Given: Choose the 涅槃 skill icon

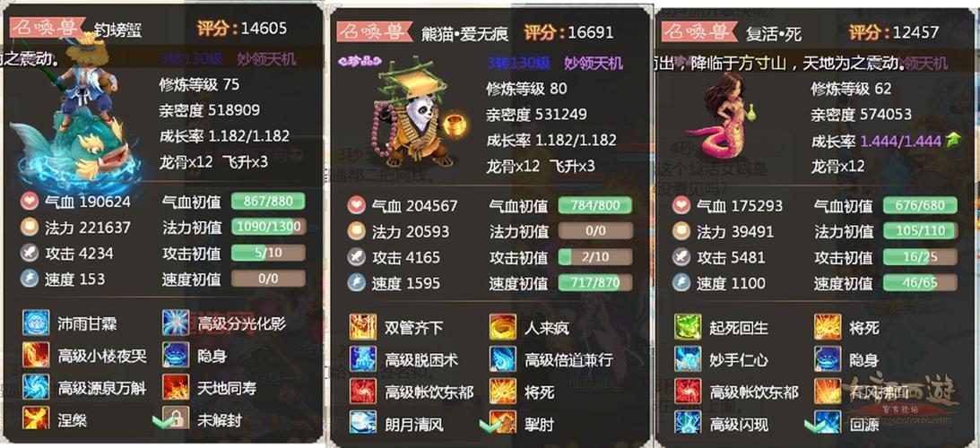Looking at the screenshot, I should (36, 418).
